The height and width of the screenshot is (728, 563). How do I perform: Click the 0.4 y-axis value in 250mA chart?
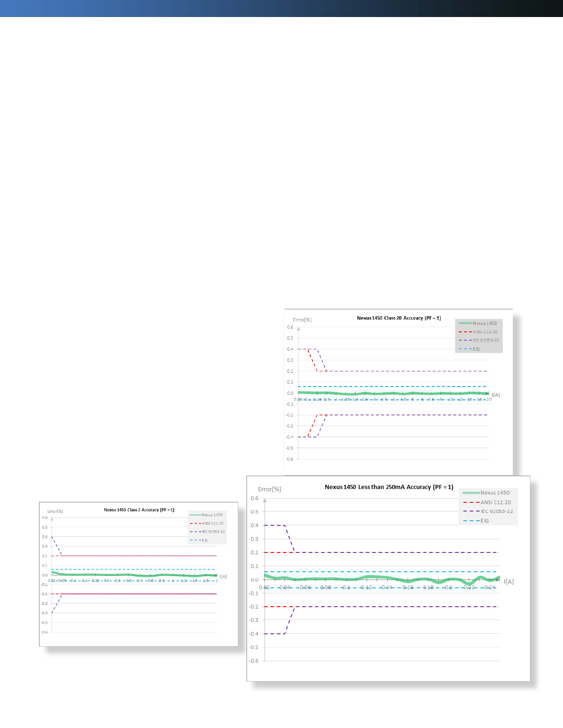[254, 525]
